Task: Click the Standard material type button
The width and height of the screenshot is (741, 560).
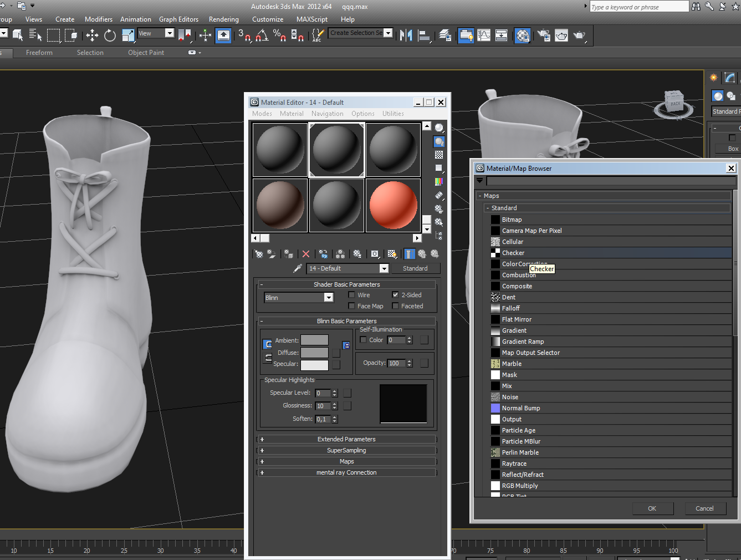Action: coord(415,268)
